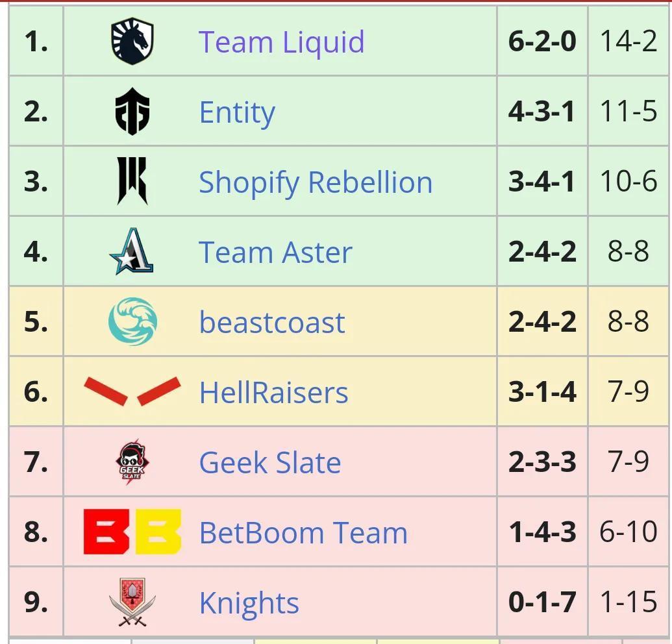672x644 pixels.
Task: Click Team Liquid's 6-2-0 series record
Action: point(542,42)
